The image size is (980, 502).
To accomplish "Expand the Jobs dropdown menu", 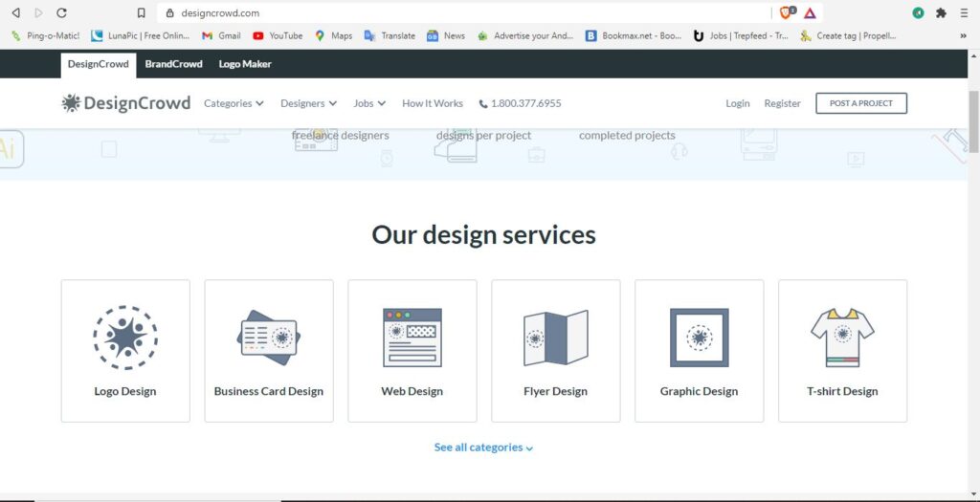I will (x=369, y=103).
